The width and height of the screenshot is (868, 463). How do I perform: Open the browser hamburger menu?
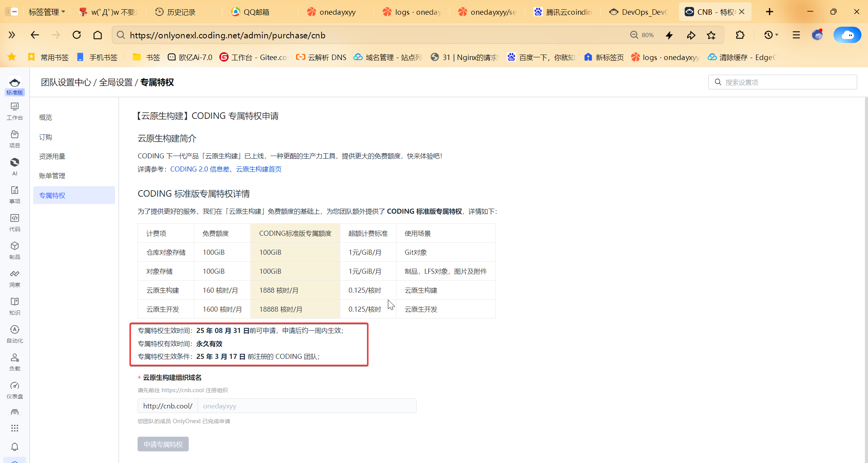796,35
